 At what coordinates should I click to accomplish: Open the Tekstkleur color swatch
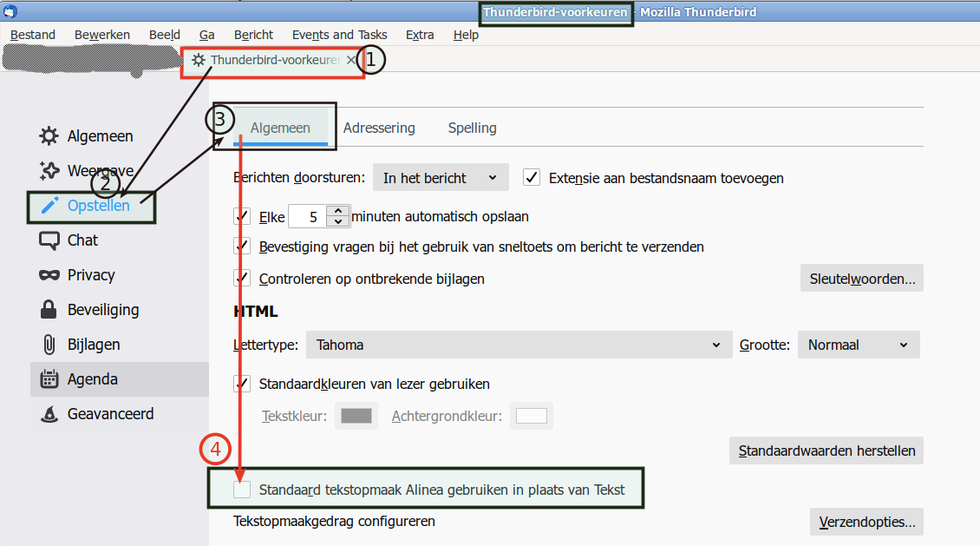[356, 416]
